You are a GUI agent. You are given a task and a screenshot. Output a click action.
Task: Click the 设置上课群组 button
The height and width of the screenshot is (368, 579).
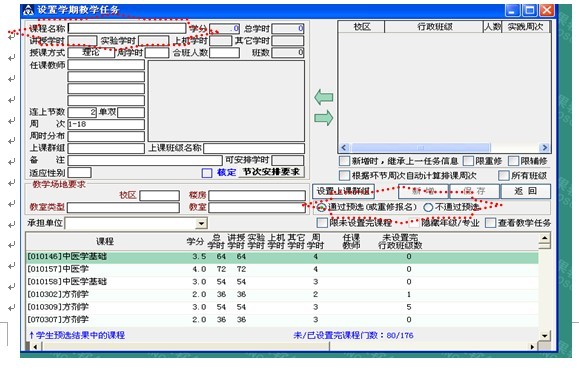343,191
